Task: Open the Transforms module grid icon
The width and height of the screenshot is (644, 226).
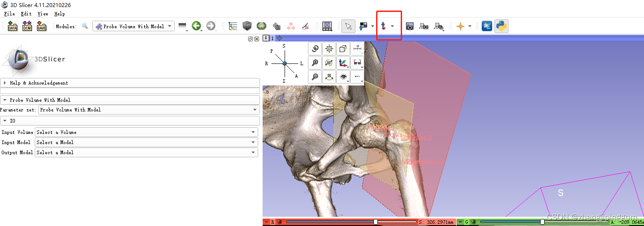Action: (x=276, y=26)
